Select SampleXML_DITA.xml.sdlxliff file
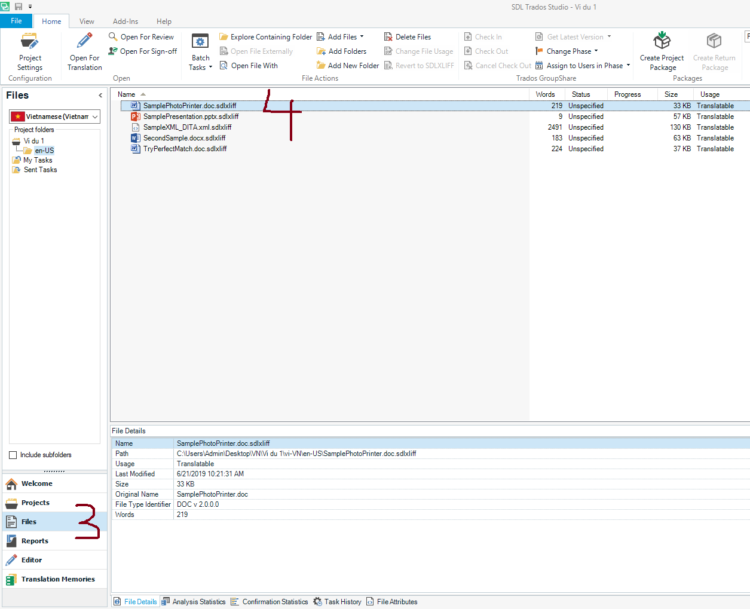The image size is (750, 609). point(186,127)
